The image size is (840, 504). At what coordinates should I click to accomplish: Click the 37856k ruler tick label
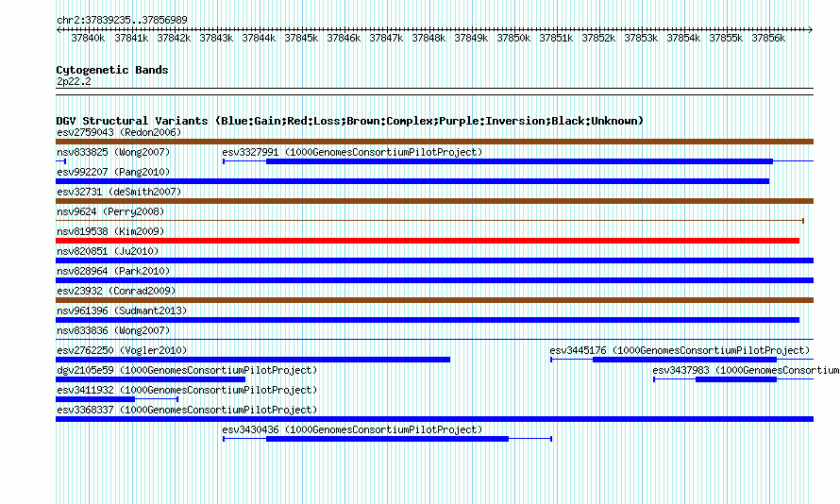[x=768, y=38]
